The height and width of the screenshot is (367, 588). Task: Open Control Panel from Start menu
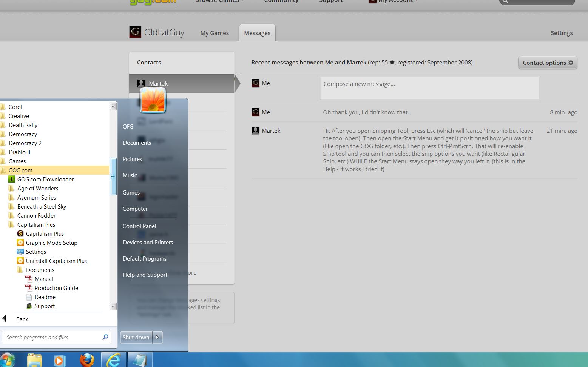pyautogui.click(x=139, y=226)
